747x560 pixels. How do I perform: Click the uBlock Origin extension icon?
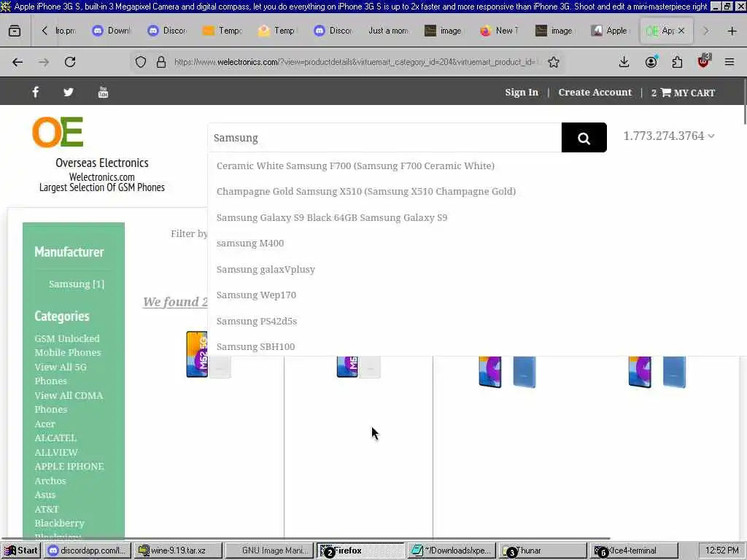click(x=704, y=61)
